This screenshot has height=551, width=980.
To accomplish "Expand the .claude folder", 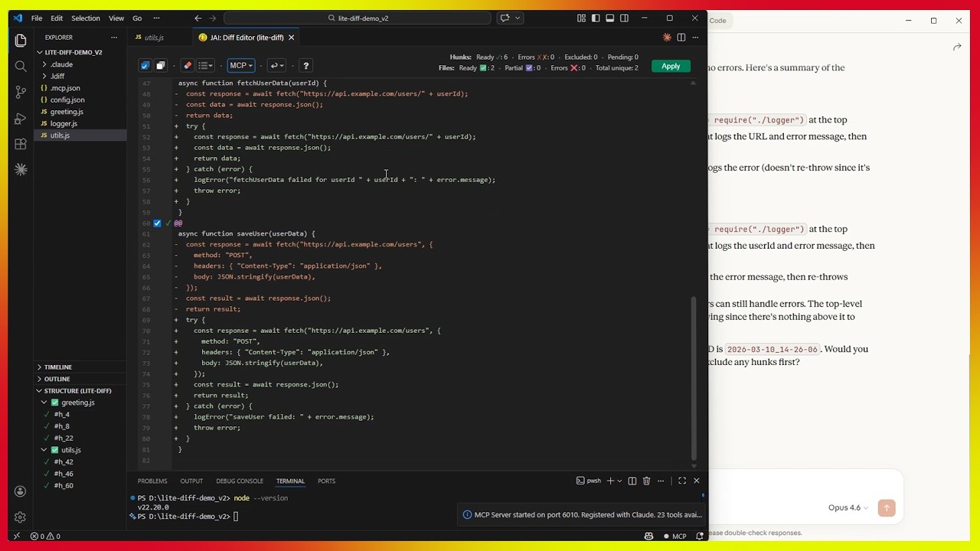I will click(61, 64).
